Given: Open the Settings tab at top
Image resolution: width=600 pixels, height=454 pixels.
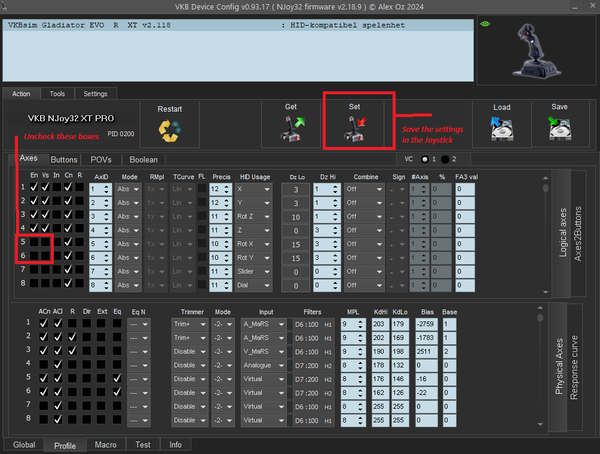Looking at the screenshot, I should point(95,94).
